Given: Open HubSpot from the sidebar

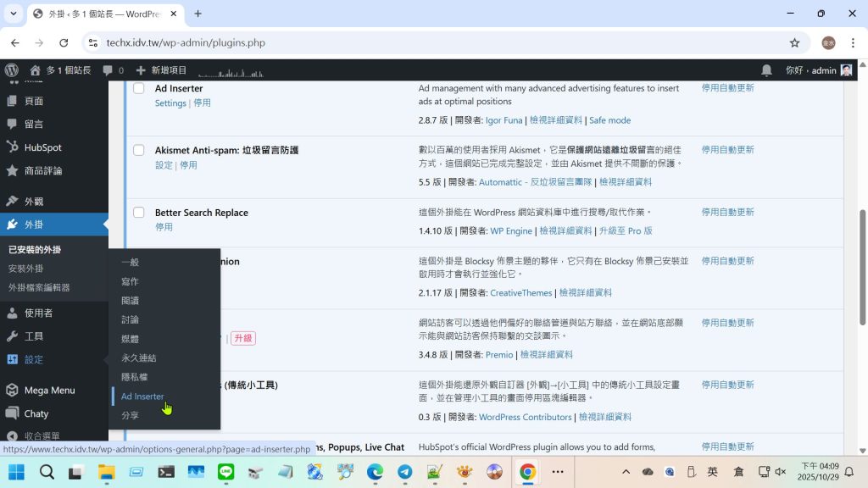Looking at the screenshot, I should point(42,147).
